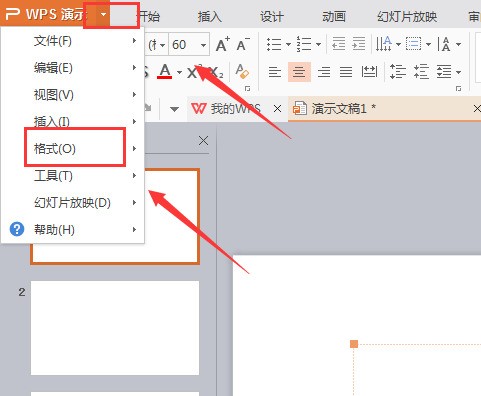The image size is (481, 396).
Task: Open the document tab list dropdown arrow
Action: click(x=174, y=109)
